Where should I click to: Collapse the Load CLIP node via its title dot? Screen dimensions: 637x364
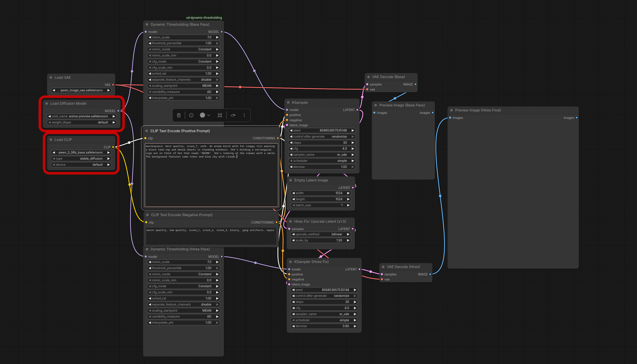[51, 140]
